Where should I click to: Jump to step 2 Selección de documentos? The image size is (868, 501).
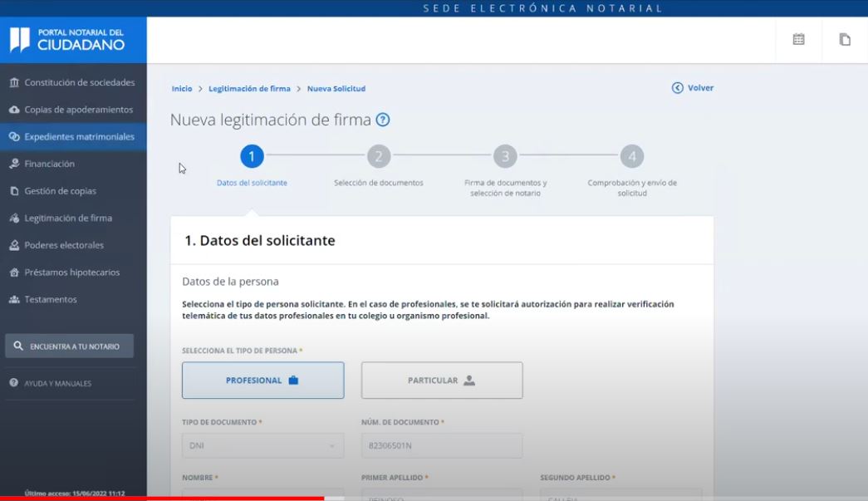(x=378, y=157)
